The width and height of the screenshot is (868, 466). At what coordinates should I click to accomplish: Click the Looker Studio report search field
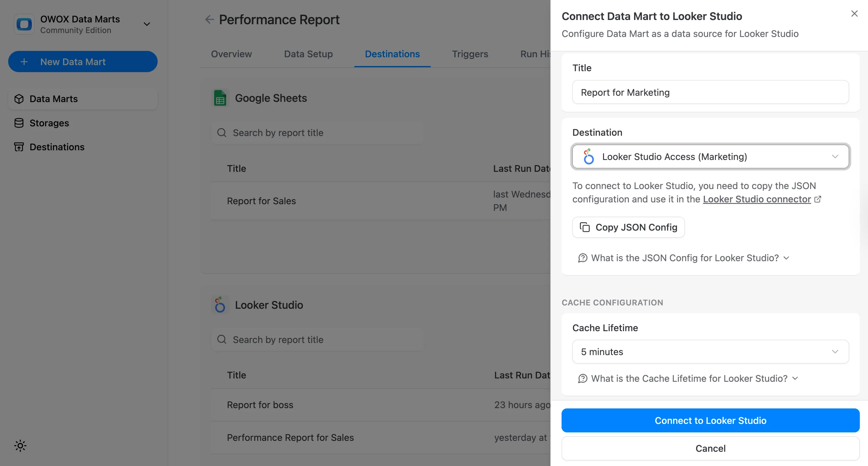click(x=317, y=340)
